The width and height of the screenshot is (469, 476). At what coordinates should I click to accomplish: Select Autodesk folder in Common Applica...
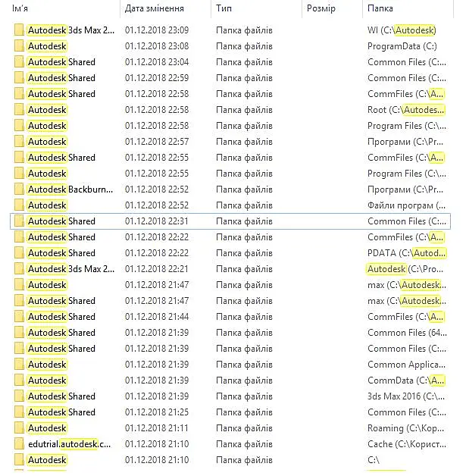[230, 365]
